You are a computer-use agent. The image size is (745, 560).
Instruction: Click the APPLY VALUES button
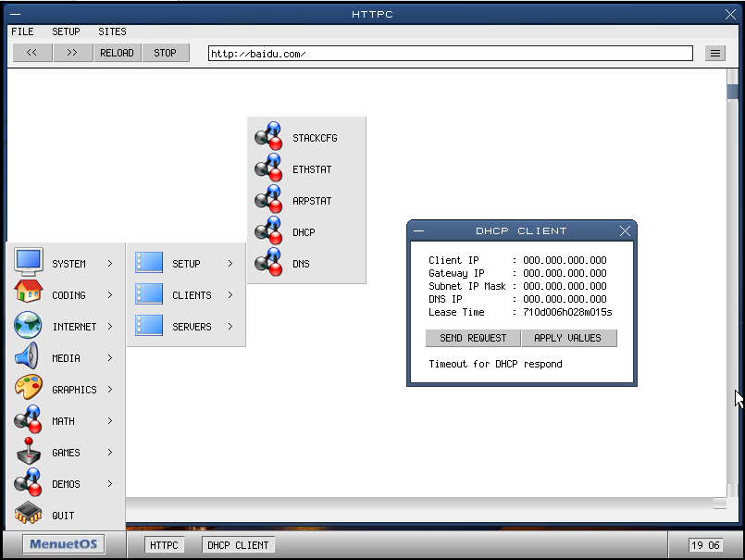567,338
